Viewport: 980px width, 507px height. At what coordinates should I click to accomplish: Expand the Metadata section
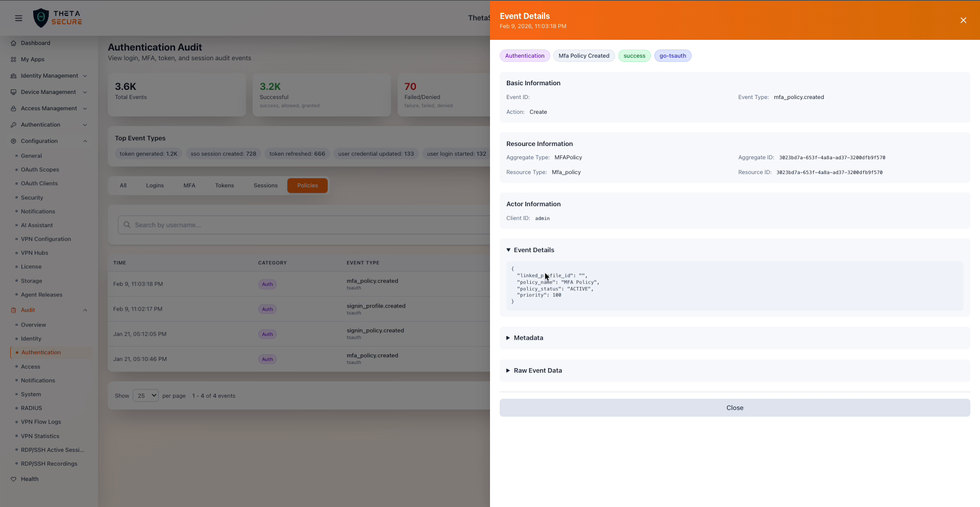tap(528, 338)
